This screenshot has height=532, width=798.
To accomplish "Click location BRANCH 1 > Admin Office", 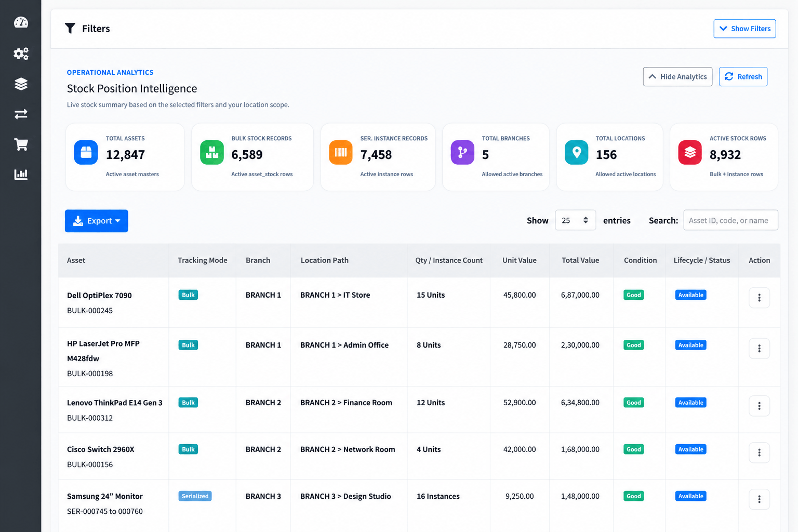I will click(344, 345).
